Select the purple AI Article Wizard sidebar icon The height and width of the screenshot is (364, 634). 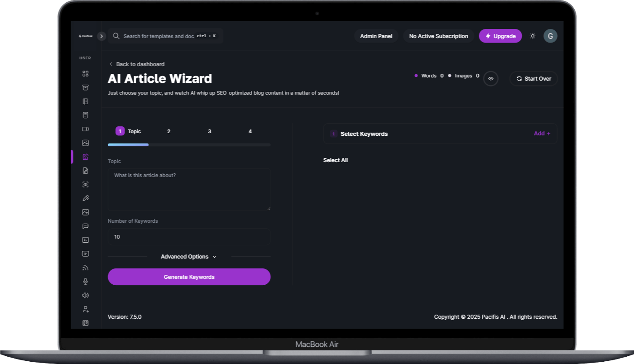[x=86, y=157]
